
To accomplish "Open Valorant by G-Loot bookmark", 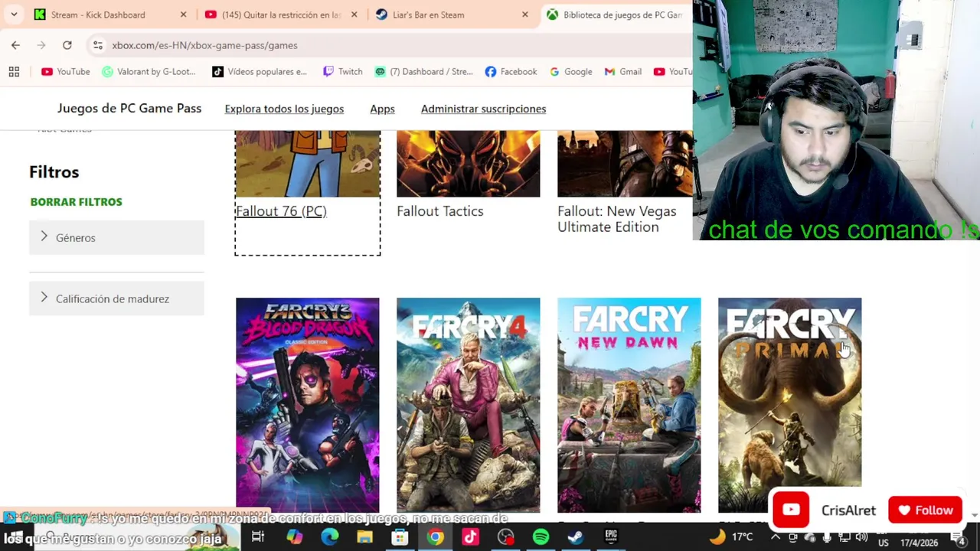I will [149, 71].
